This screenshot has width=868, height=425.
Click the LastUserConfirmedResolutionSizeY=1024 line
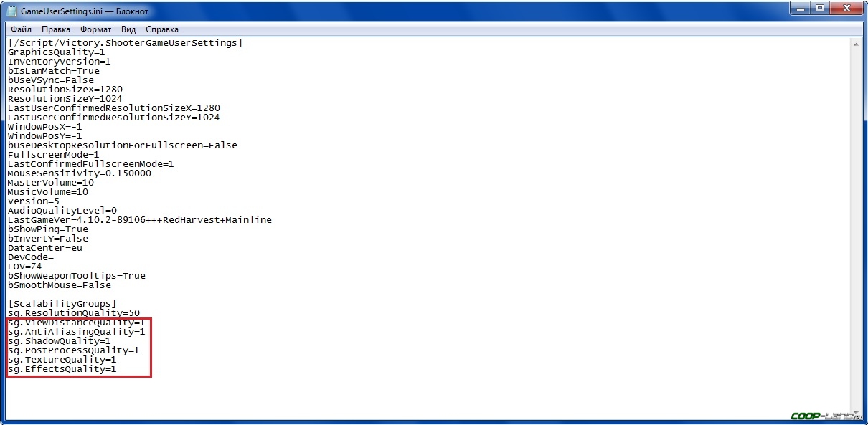[x=113, y=118]
